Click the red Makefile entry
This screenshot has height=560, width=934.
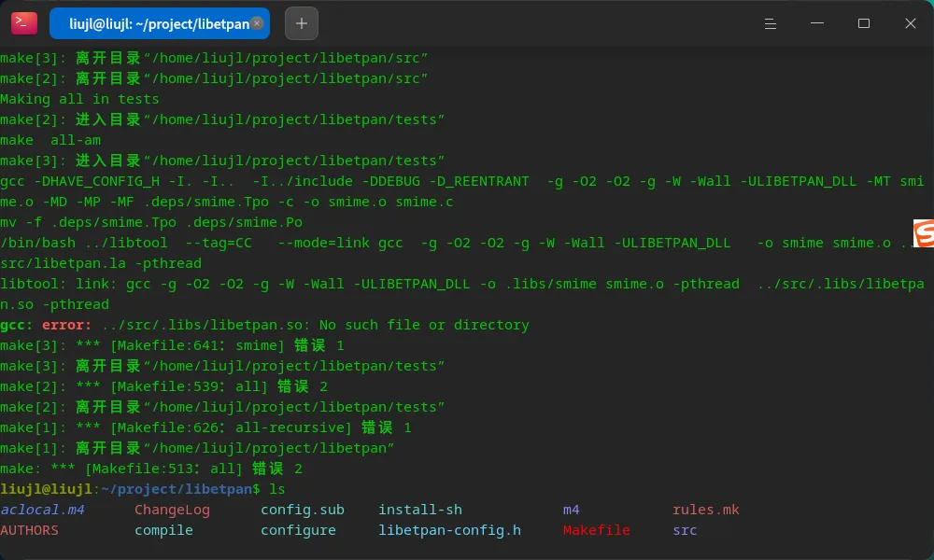[x=596, y=530]
